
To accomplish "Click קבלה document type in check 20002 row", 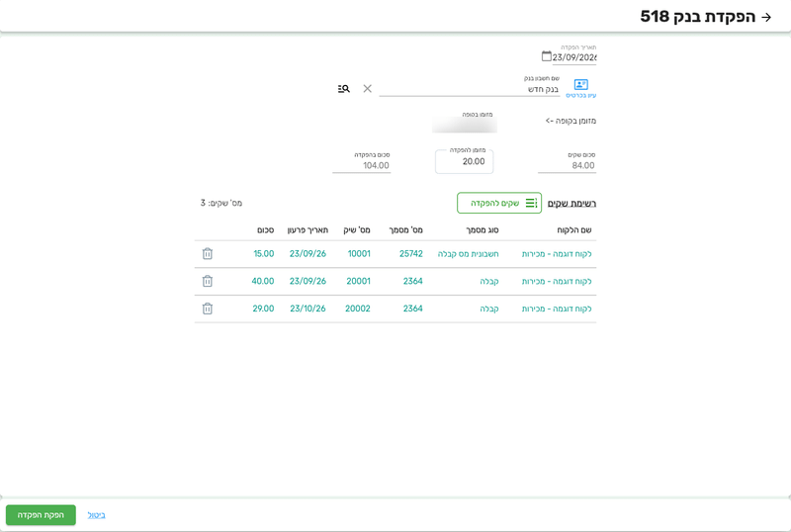I will 489,308.
